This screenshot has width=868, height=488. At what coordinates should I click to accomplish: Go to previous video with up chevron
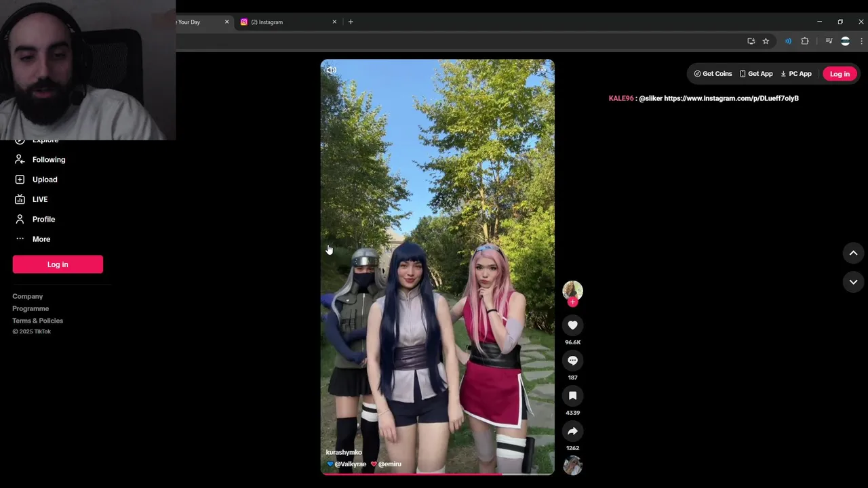(x=853, y=253)
